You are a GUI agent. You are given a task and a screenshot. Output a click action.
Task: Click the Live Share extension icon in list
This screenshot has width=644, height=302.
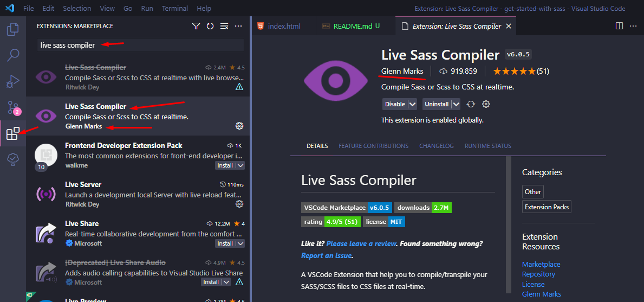[x=45, y=233]
